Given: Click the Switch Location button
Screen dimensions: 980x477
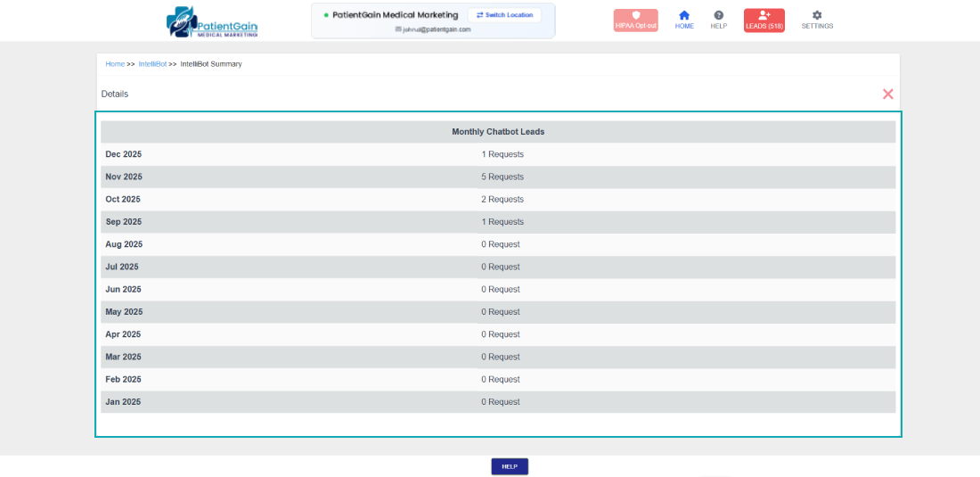Looking at the screenshot, I should click(x=504, y=15).
